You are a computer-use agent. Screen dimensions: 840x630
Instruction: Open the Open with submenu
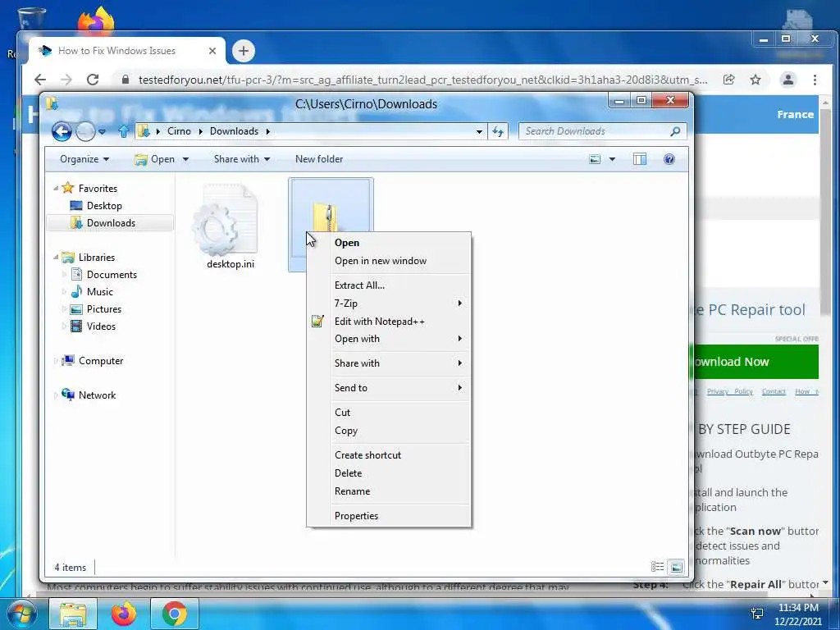pos(389,339)
